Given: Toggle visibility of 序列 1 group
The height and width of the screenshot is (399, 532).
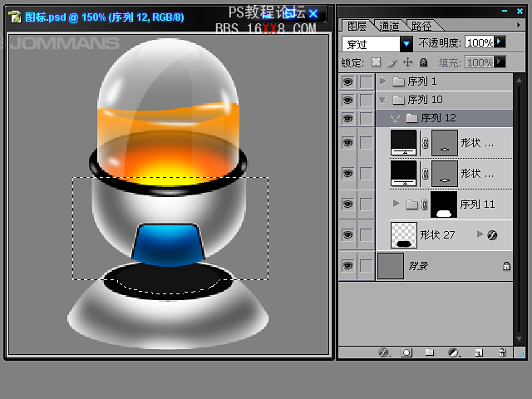Looking at the screenshot, I should (347, 81).
